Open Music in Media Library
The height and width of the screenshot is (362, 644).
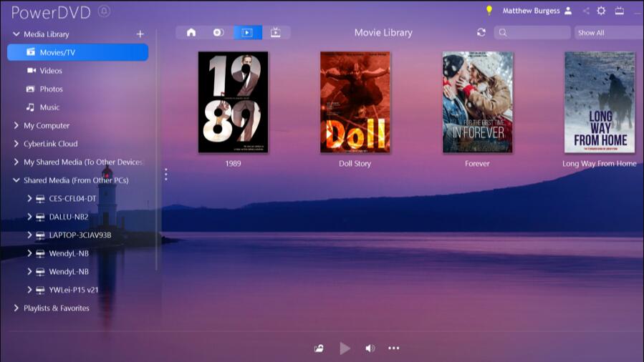click(49, 107)
